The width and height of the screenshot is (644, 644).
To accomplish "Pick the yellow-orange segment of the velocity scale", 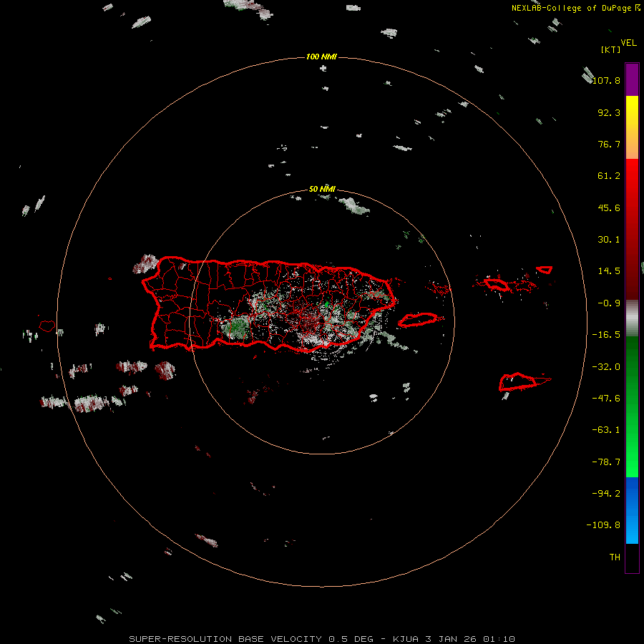I will (x=632, y=127).
